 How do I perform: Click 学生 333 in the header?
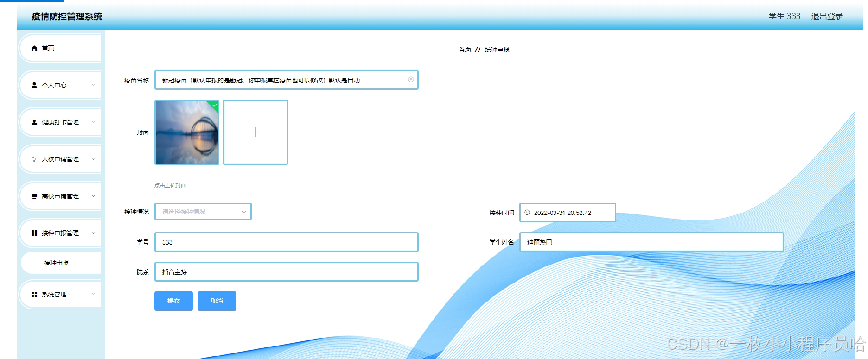point(785,16)
